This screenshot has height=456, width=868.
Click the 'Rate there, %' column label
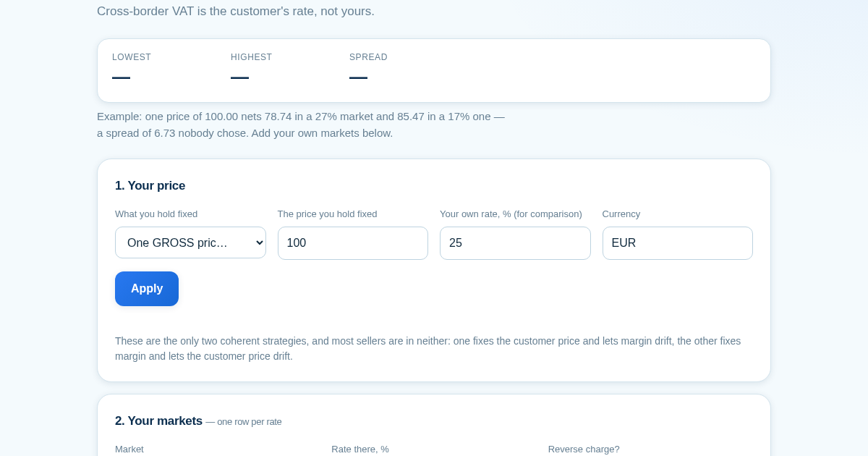pyautogui.click(x=360, y=449)
